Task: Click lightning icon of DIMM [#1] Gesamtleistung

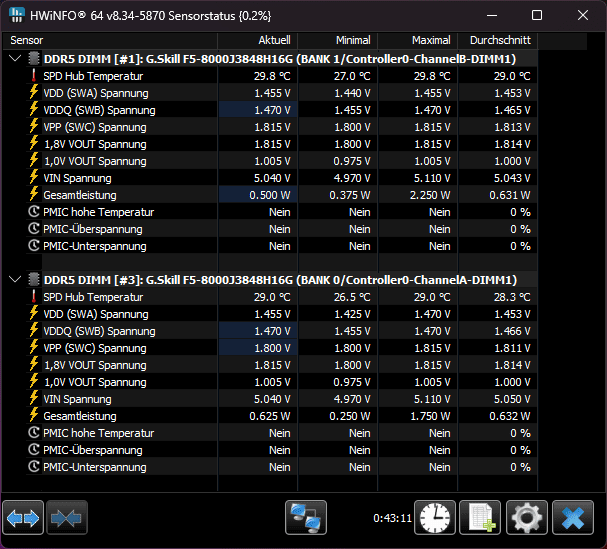Action: (x=34, y=194)
